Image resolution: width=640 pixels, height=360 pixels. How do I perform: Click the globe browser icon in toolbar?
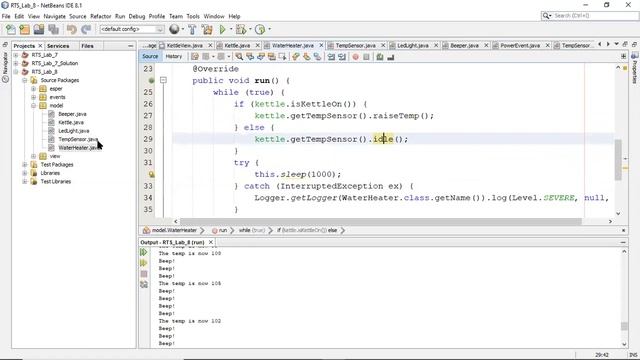point(174,29)
